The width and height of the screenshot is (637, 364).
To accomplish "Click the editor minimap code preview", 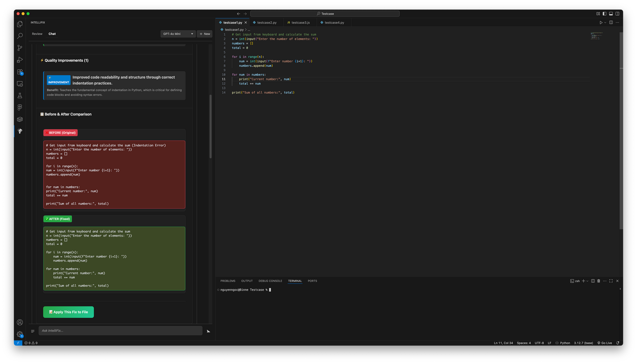I will 597,36.
